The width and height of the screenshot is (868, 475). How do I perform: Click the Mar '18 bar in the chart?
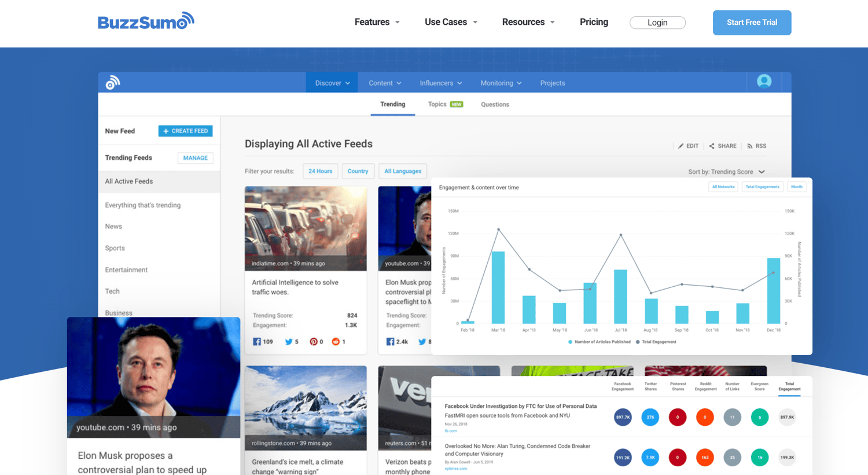(x=498, y=287)
